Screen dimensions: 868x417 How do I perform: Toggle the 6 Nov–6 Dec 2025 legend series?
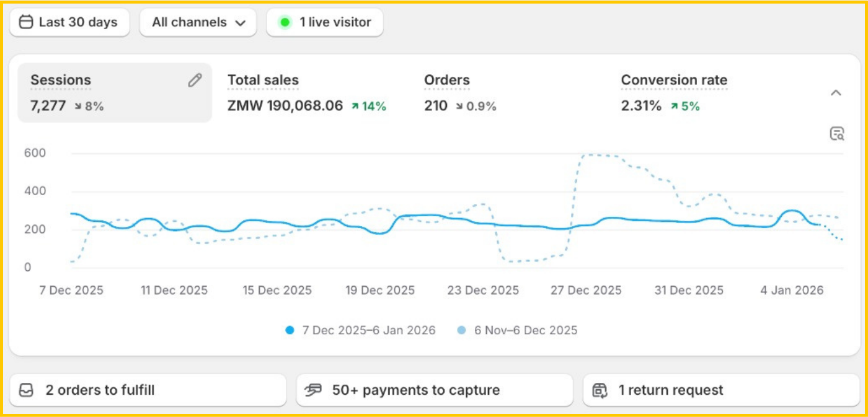pos(518,330)
